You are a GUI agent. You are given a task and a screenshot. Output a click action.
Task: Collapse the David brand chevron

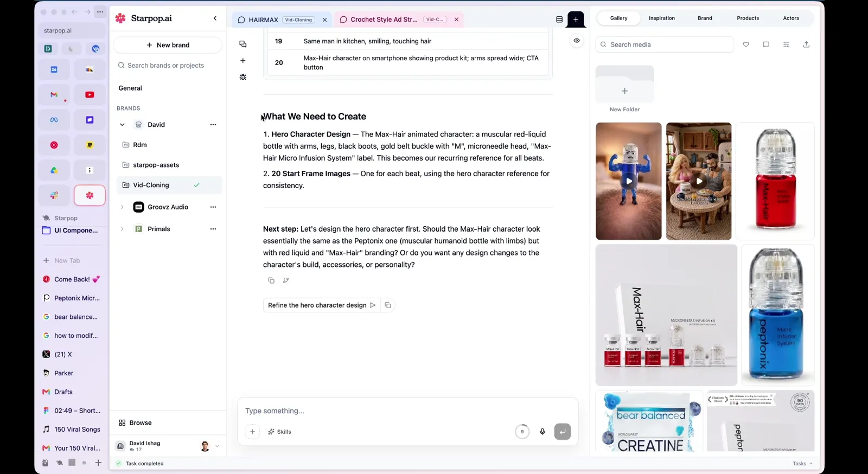coord(122,125)
